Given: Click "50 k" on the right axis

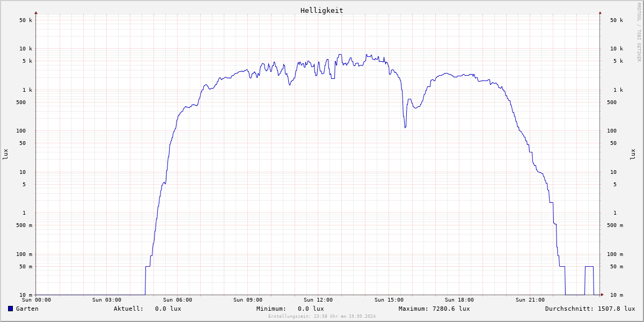Looking at the screenshot, I should [617, 20].
